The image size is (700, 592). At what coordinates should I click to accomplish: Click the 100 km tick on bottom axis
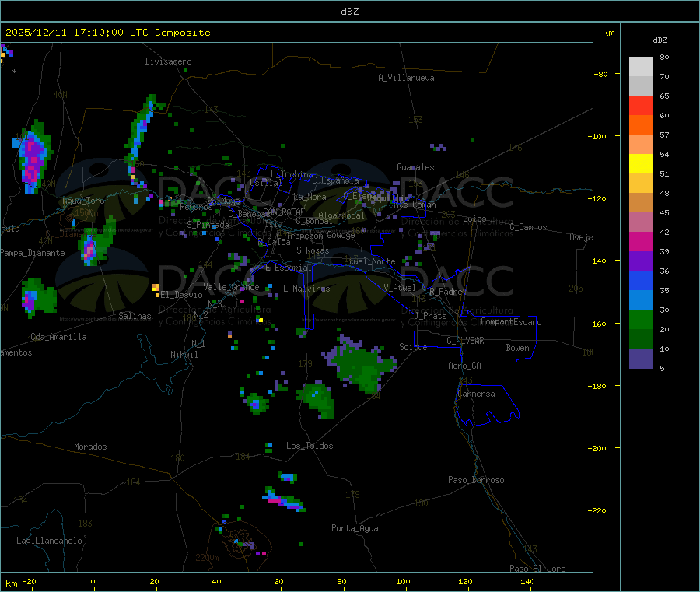point(403,581)
